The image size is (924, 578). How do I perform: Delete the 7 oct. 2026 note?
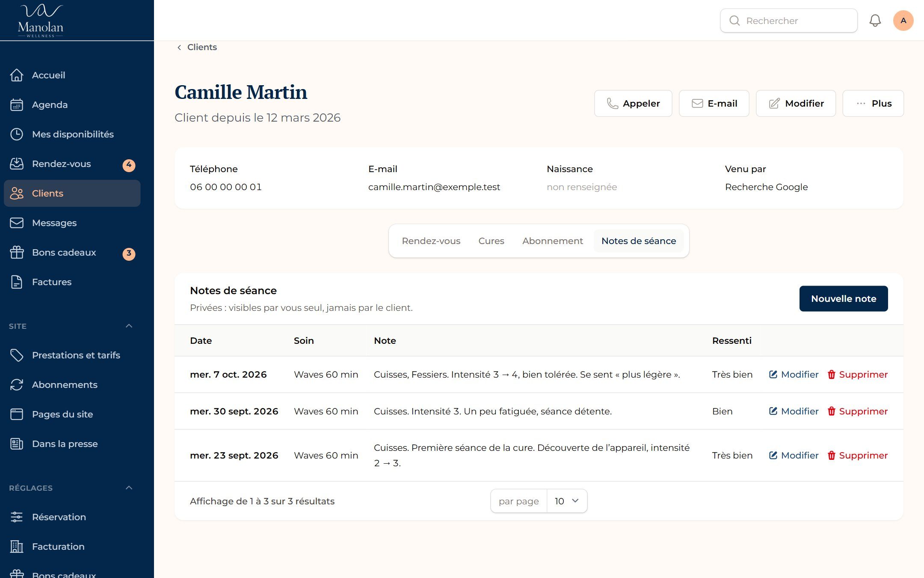858,375
